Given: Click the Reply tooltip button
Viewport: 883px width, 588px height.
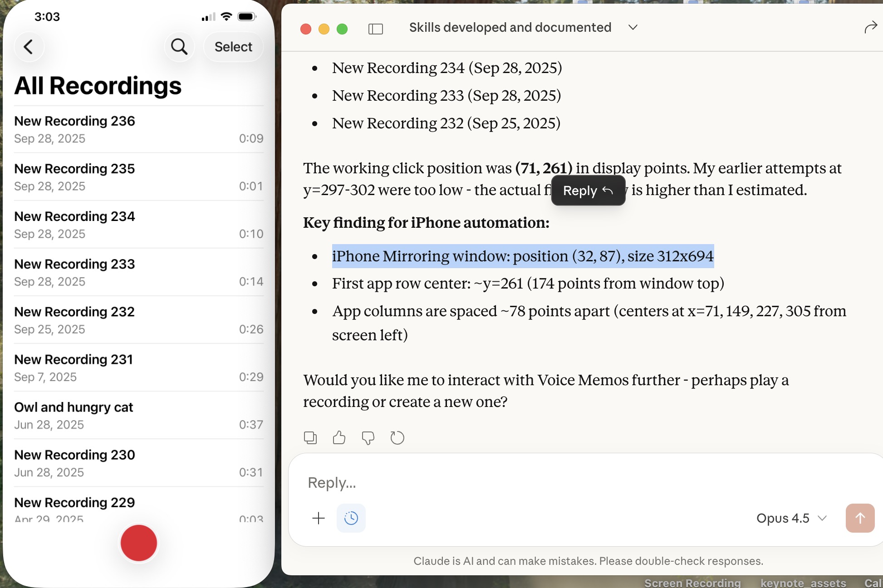Looking at the screenshot, I should coord(588,191).
